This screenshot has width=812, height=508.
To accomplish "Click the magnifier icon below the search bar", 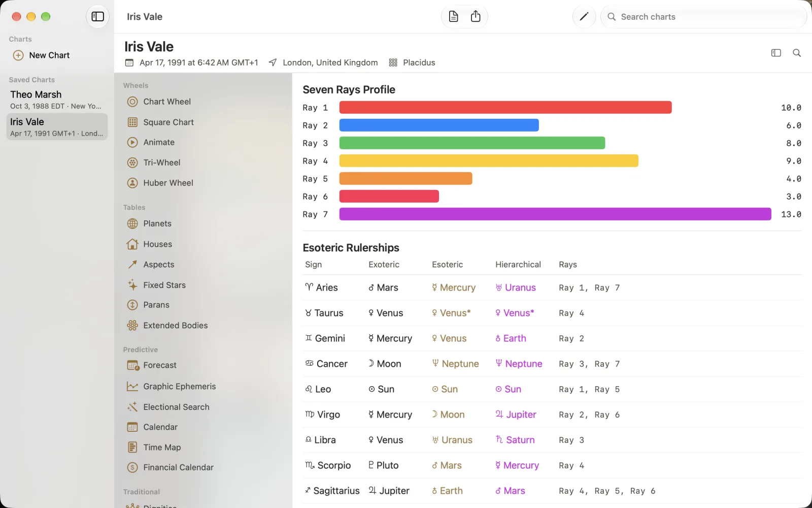I will (x=797, y=53).
